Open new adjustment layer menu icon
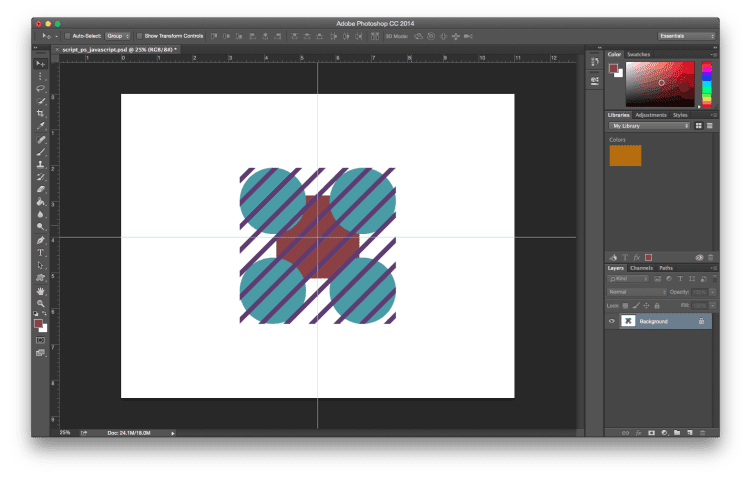Viewport: 751px width, 480px height. pyautogui.click(x=664, y=433)
